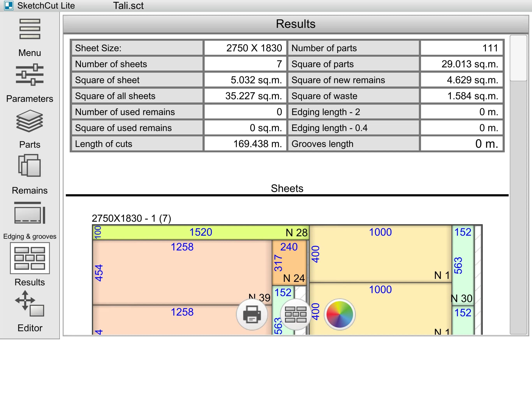Open the Menu hamburger icon
Image resolution: width=532 pixels, height=399 pixels.
[30, 29]
